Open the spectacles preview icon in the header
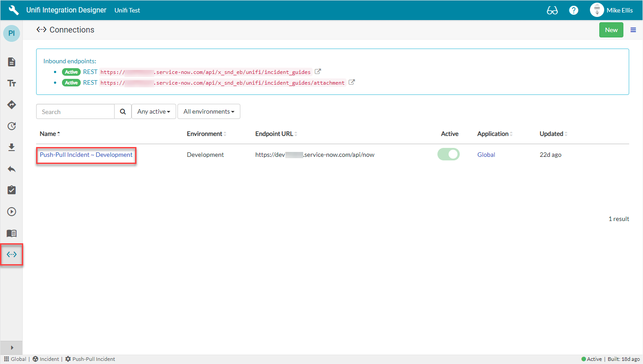This screenshot has width=643, height=364. 552,10
